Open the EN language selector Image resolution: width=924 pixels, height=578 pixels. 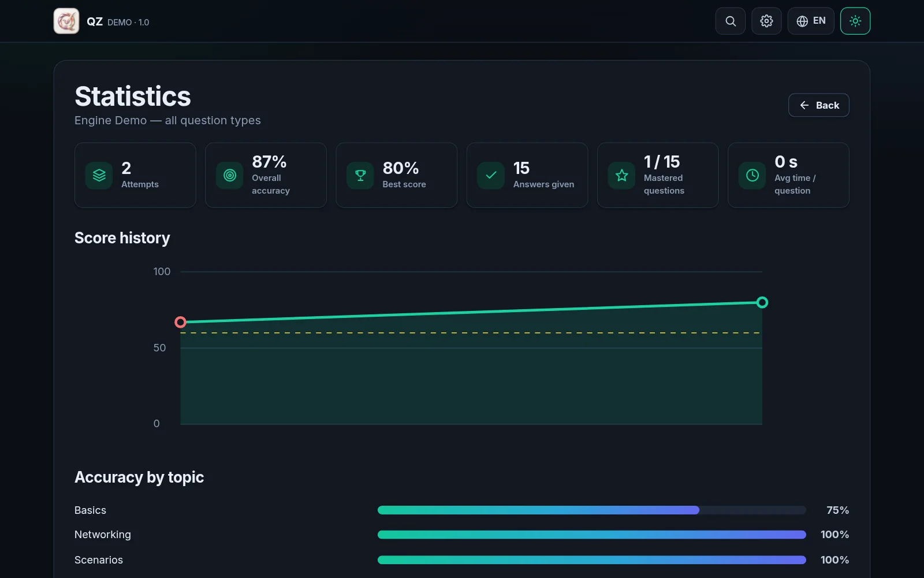tap(811, 21)
